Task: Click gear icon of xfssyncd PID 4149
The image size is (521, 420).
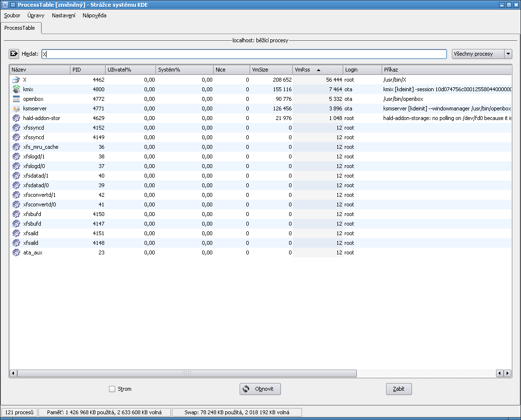Action: [16, 137]
